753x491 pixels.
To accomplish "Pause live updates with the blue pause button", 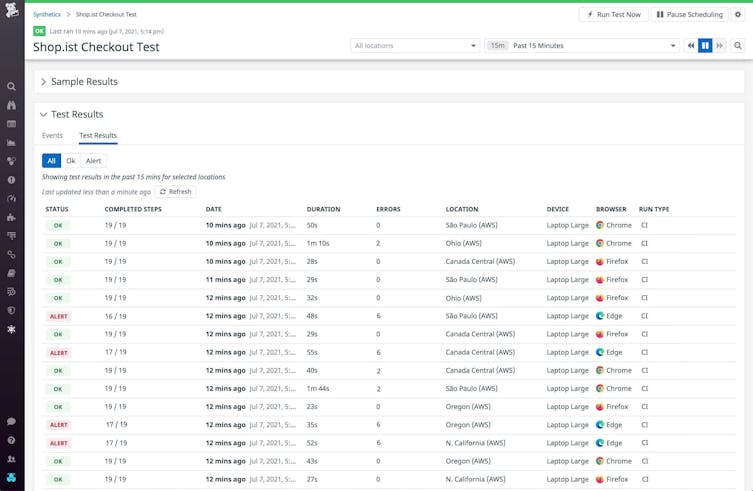I will (705, 46).
